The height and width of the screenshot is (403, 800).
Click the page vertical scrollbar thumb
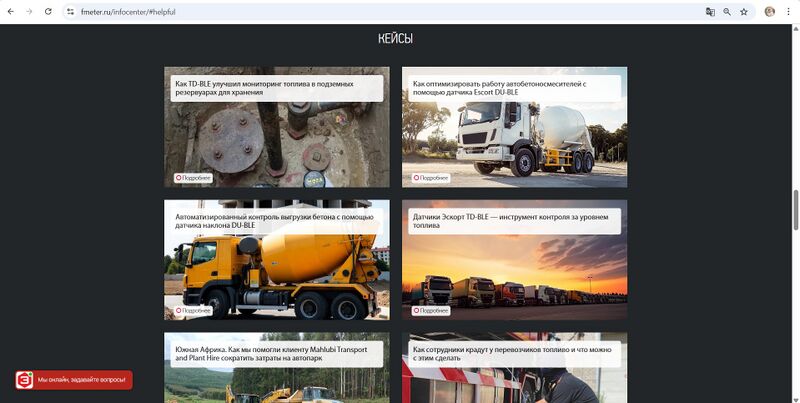tap(795, 210)
